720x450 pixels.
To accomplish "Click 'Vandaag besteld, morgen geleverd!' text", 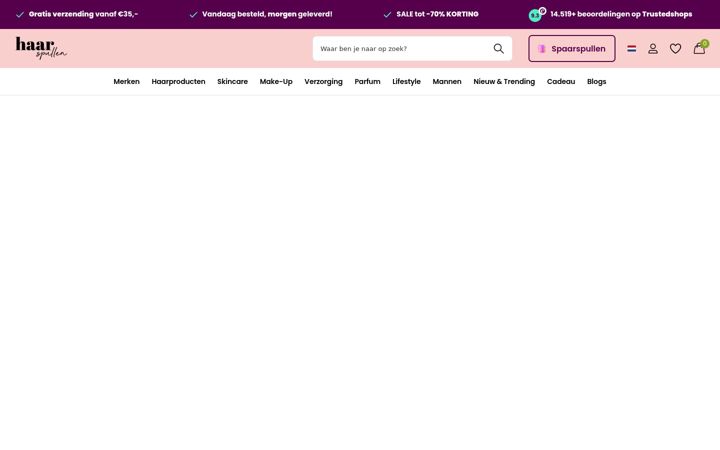I will (267, 14).
